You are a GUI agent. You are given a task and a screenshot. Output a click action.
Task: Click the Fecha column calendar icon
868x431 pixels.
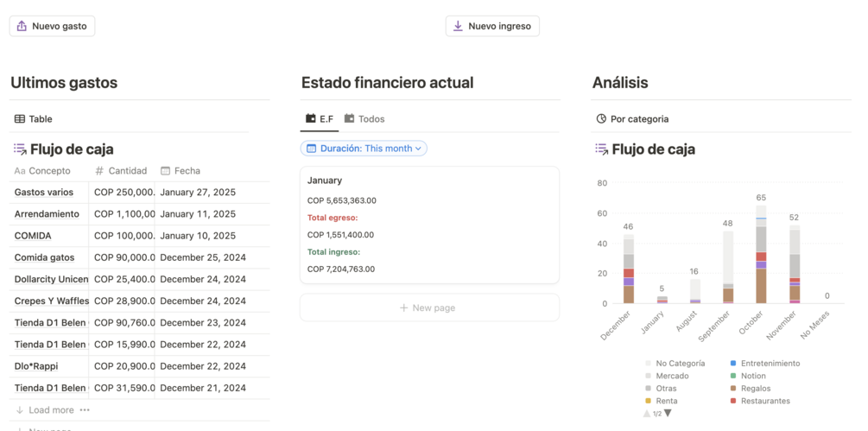coord(167,171)
